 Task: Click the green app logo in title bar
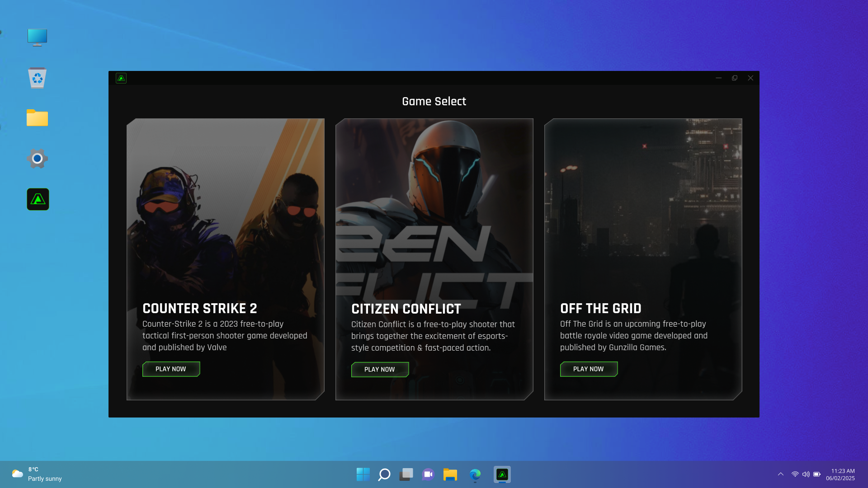coord(121,78)
